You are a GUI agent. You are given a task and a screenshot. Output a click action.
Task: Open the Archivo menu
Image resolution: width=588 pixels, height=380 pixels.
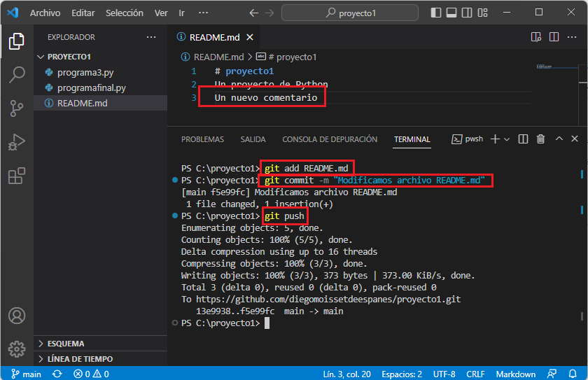click(x=45, y=13)
